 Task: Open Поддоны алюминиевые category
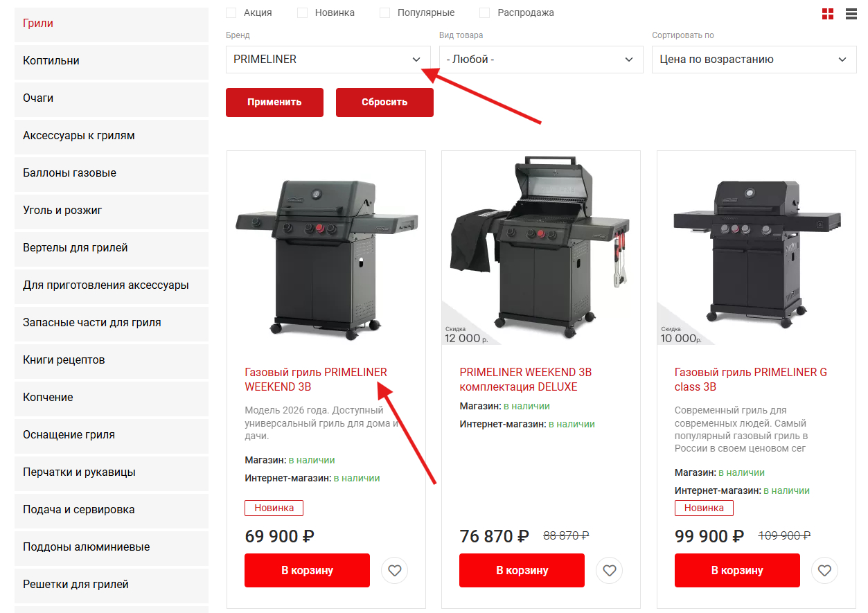pos(112,548)
